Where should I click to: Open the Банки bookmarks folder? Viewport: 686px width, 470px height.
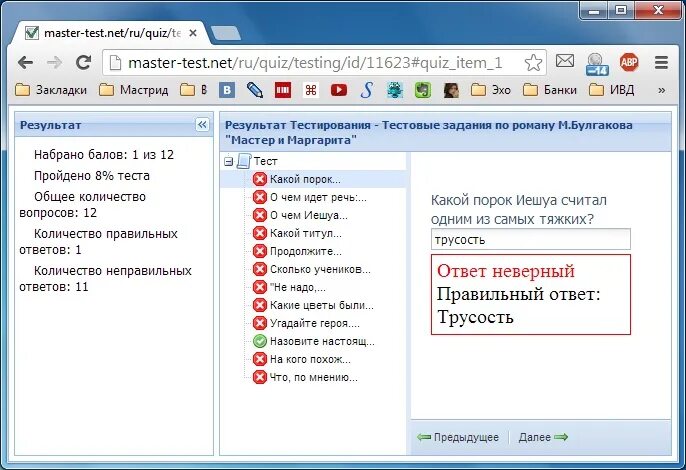550,90
